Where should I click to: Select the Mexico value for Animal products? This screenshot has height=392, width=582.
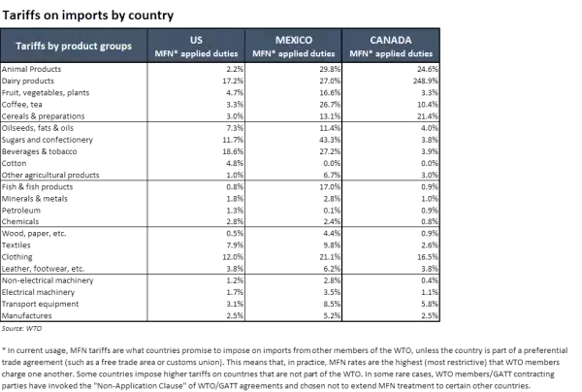pyautogui.click(x=330, y=70)
